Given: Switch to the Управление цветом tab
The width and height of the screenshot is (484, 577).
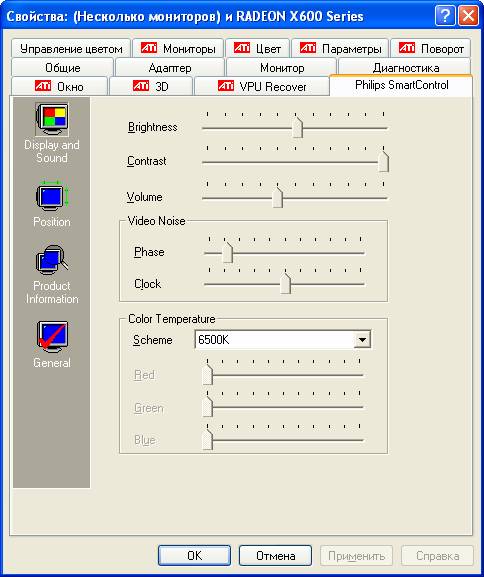Looking at the screenshot, I should coord(71,48).
